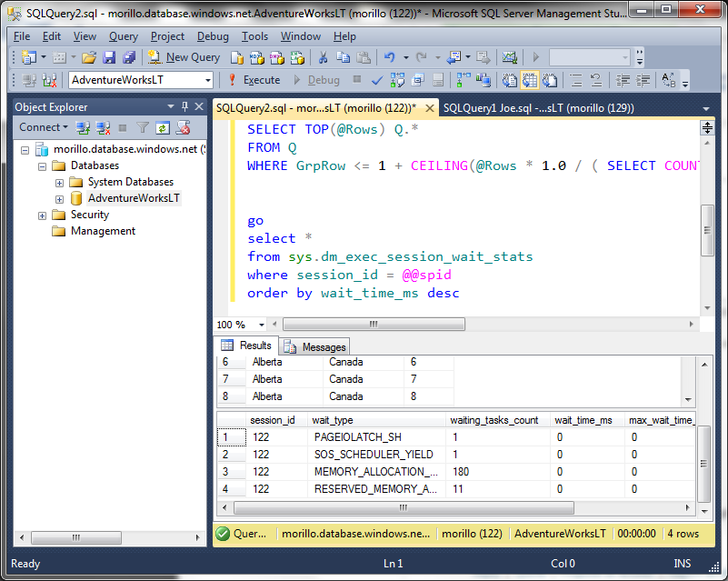Collapse the Databases folder node

coord(42,166)
